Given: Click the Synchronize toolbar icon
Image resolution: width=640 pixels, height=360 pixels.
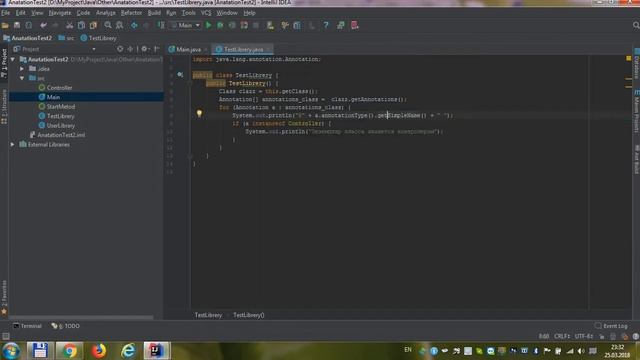Looking at the screenshot, I should [29, 25].
